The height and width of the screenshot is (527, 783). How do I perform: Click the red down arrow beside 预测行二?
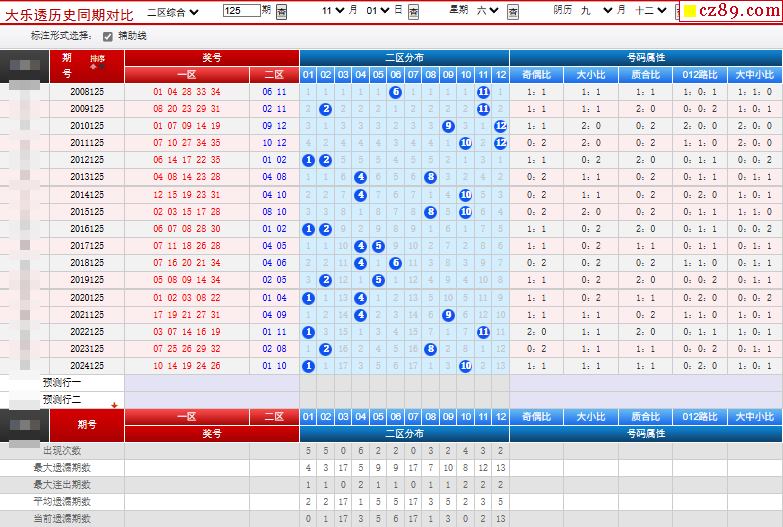(x=114, y=405)
